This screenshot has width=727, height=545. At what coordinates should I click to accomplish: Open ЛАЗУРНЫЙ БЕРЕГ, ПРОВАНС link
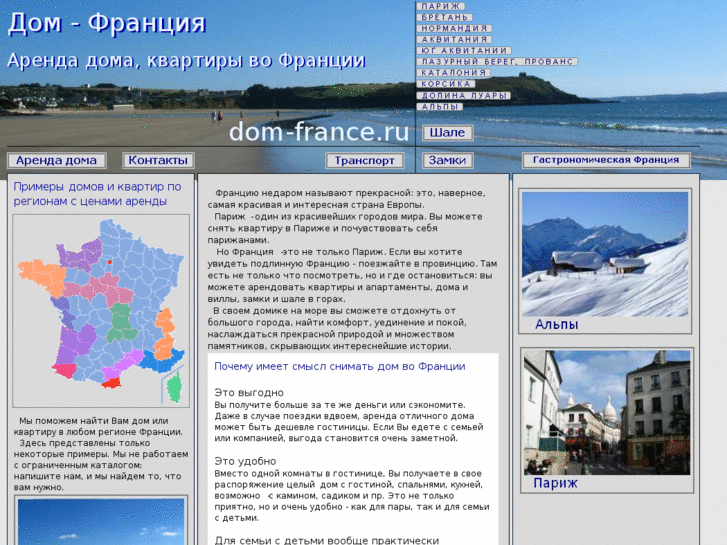(497, 62)
